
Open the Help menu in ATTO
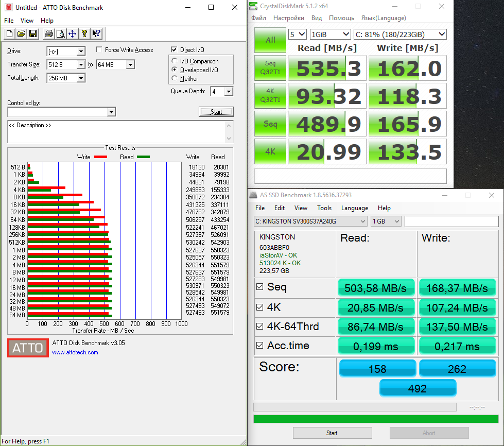[47, 20]
